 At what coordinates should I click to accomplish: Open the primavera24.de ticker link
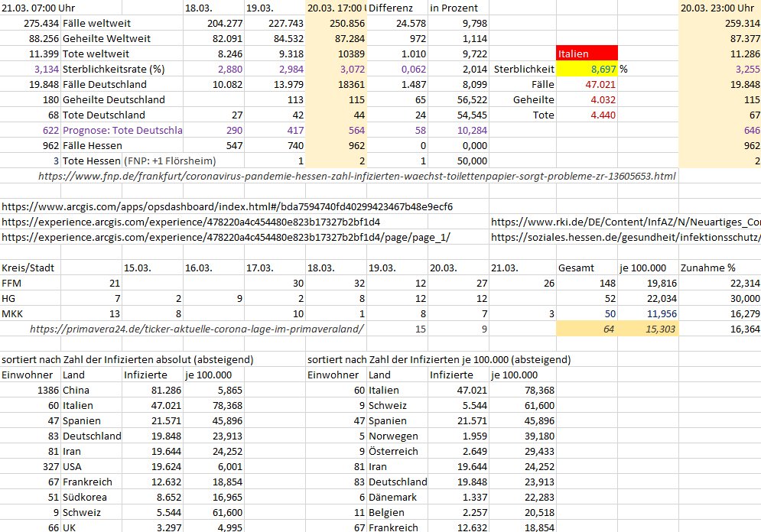coord(197,329)
